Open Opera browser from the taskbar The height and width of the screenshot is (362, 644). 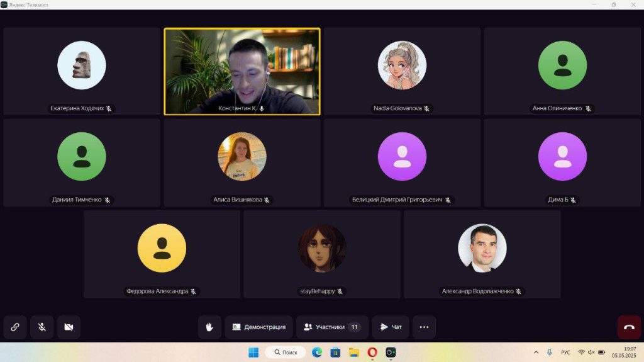click(372, 352)
